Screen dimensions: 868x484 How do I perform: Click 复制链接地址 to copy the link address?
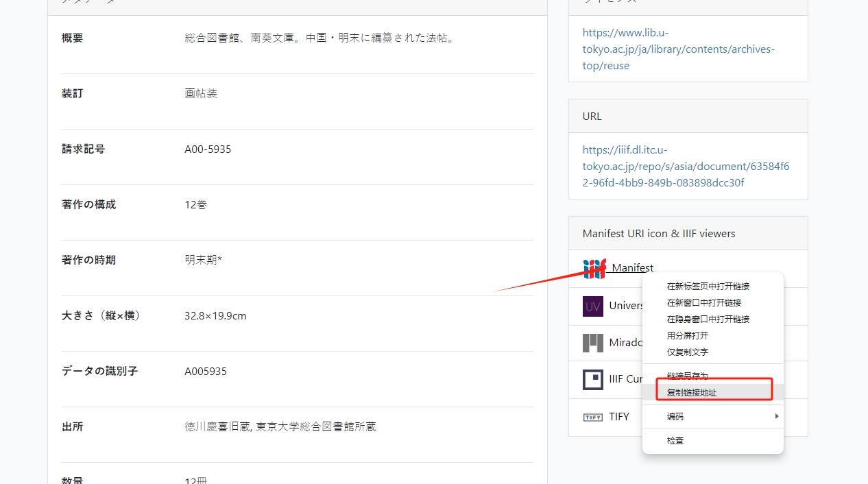pos(691,393)
